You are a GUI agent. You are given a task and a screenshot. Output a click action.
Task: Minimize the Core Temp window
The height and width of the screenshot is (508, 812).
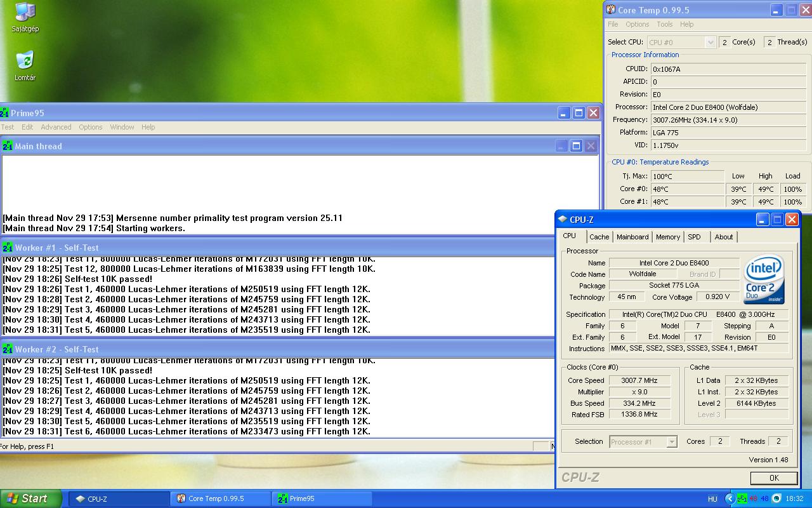pos(776,10)
